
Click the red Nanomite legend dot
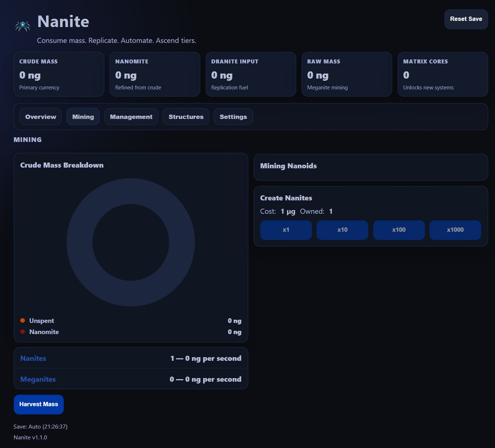pyautogui.click(x=23, y=332)
